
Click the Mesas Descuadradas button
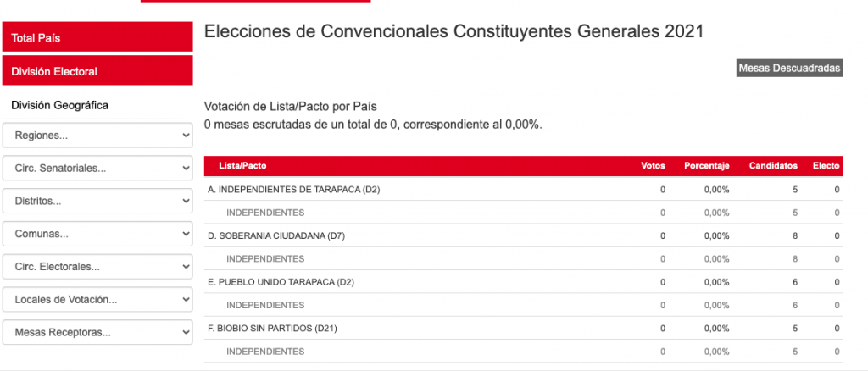point(789,68)
